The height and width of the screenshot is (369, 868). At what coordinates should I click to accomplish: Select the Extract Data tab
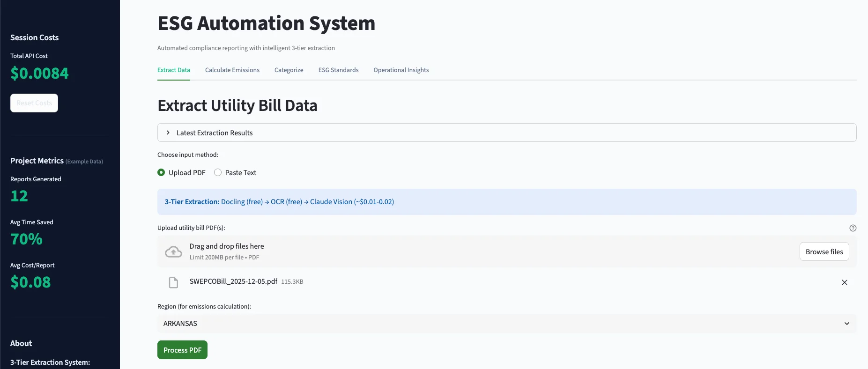coord(173,70)
